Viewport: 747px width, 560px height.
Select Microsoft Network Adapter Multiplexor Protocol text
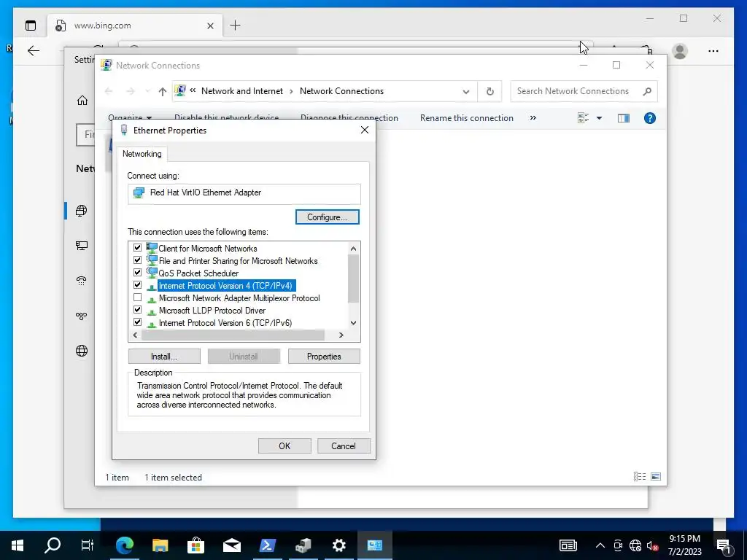239,298
